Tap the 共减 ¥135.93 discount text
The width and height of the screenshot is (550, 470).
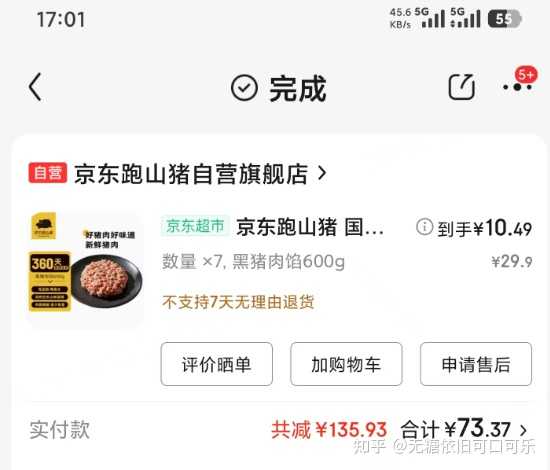pyautogui.click(x=329, y=429)
